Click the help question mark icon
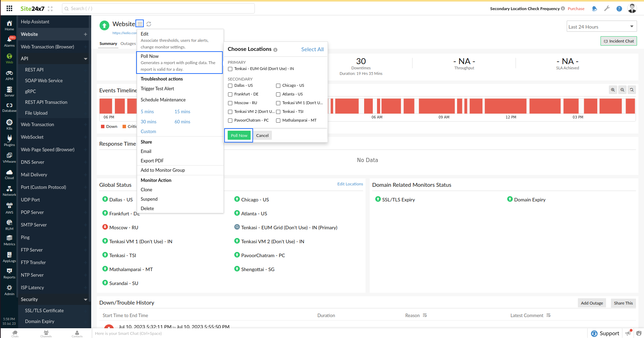Image resolution: width=644 pixels, height=338 pixels. [x=619, y=9]
